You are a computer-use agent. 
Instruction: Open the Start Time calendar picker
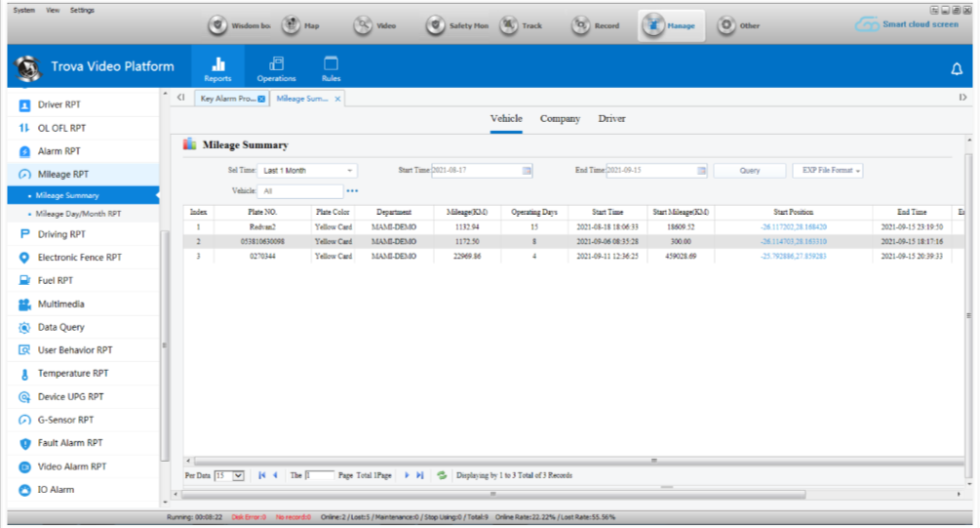click(528, 171)
